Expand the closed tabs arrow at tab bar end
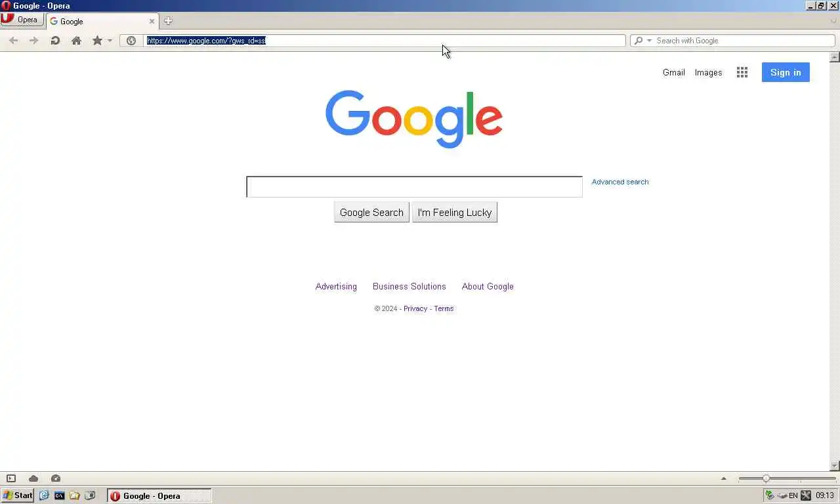Viewport: 840px width, 504px height. coord(833,21)
